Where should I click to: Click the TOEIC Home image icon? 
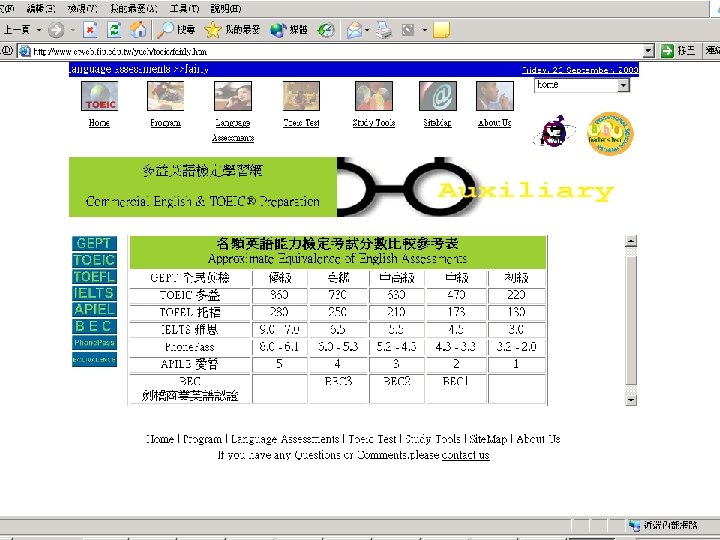pos(99,96)
